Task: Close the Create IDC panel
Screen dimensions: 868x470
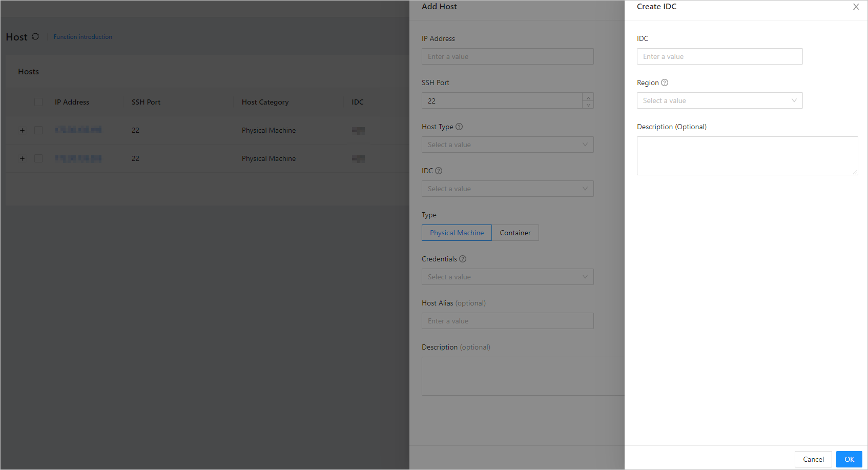Action: [x=856, y=7]
